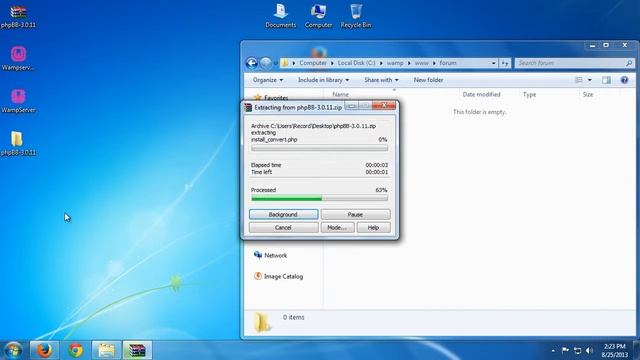640x360 pixels.
Task: Open the network icon in system tray
Action: 577,350
